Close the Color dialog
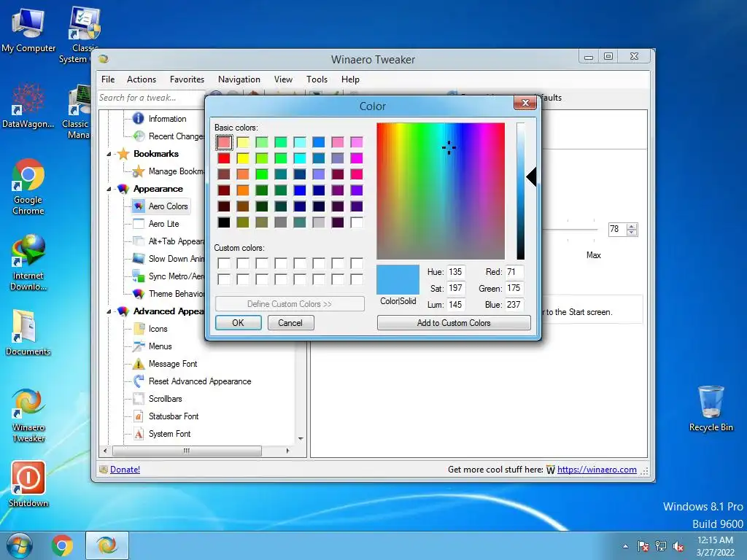This screenshot has height=560, width=747. (x=525, y=102)
